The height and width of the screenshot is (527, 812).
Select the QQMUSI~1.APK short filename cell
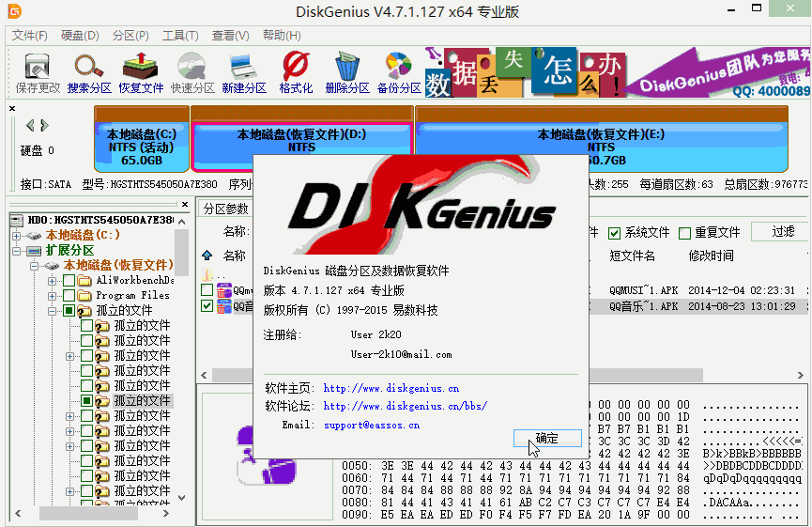pos(644,290)
